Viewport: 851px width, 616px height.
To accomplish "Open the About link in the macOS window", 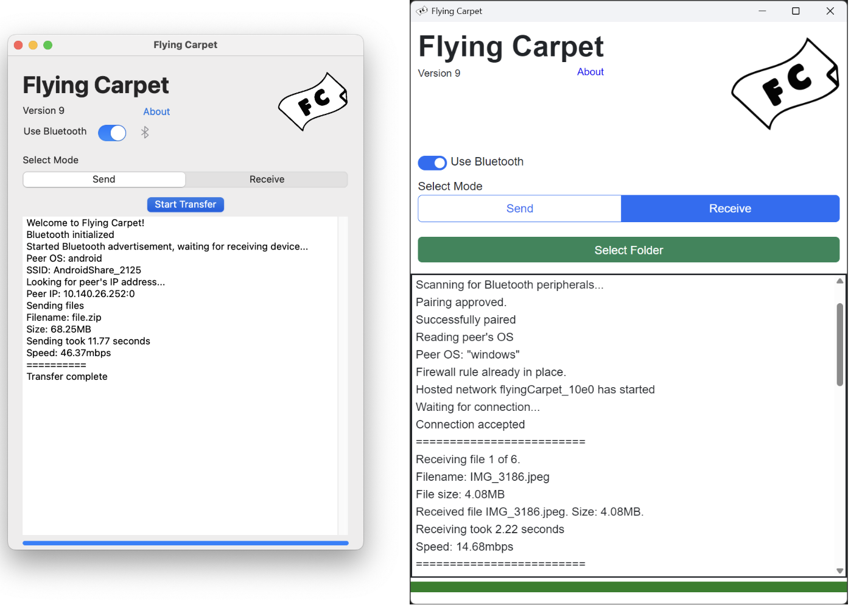I will [x=156, y=112].
